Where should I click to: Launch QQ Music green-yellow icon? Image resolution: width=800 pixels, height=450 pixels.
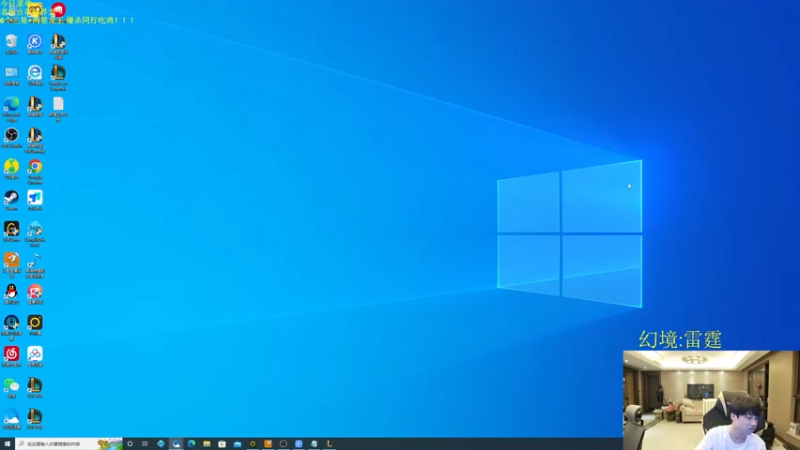coord(11,169)
